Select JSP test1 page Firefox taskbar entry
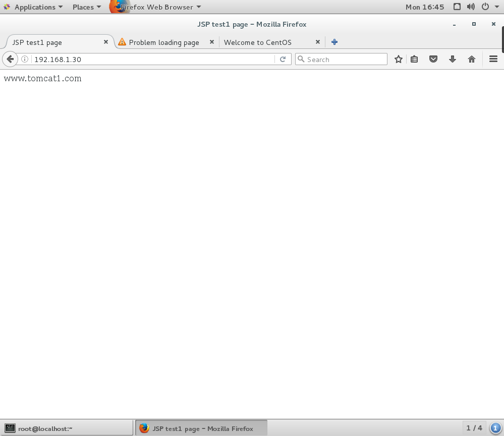504x436 pixels. pos(201,428)
